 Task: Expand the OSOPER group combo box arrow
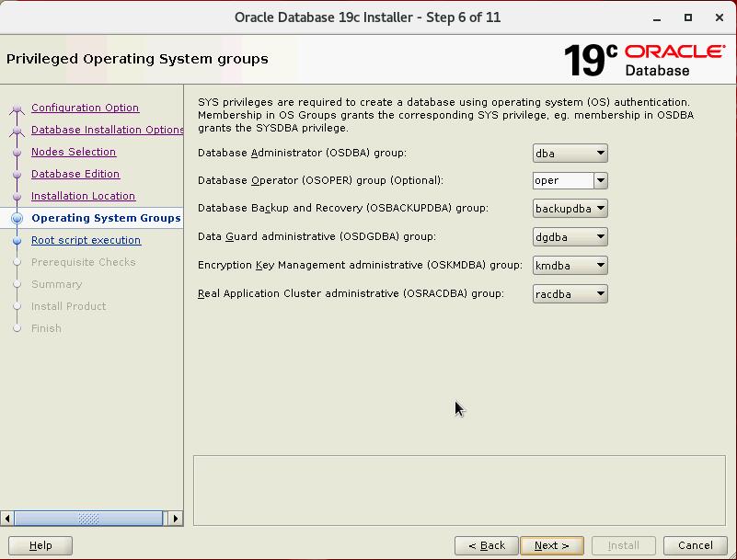coord(600,181)
